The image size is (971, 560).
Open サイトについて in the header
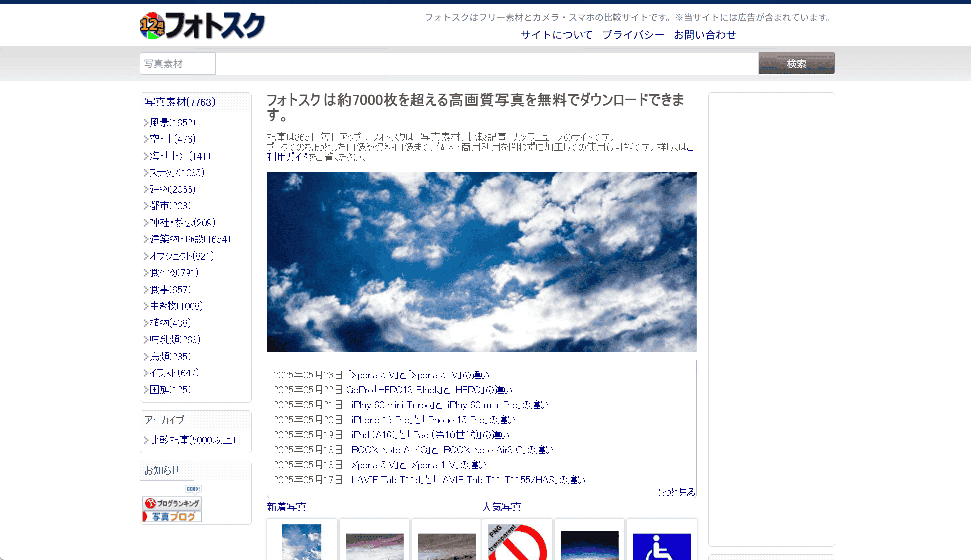[x=556, y=35]
